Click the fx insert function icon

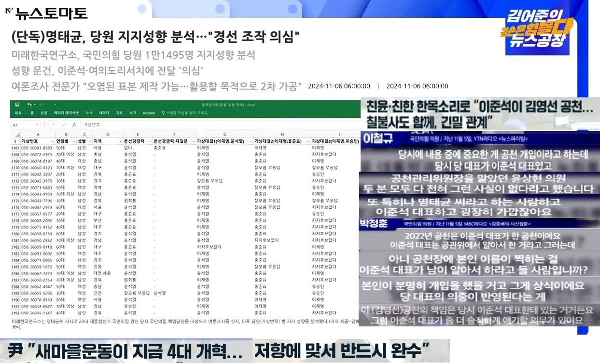click(74, 125)
